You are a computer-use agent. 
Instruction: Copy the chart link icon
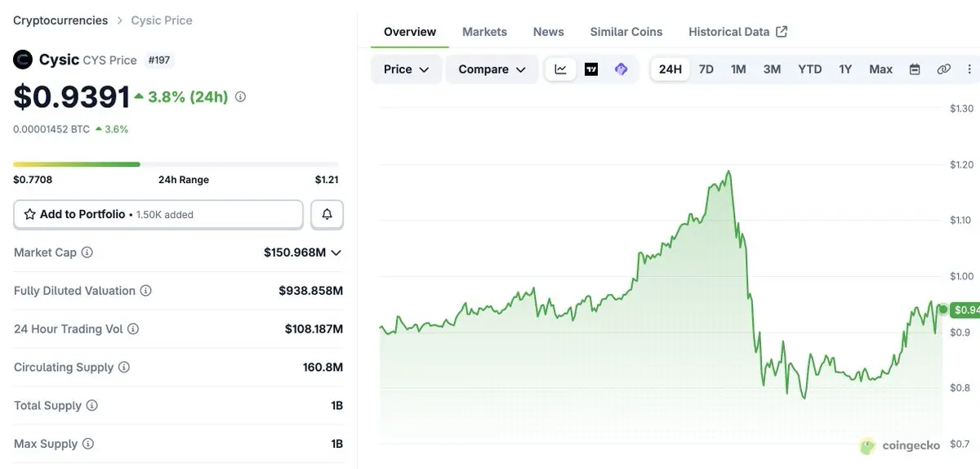(x=944, y=69)
